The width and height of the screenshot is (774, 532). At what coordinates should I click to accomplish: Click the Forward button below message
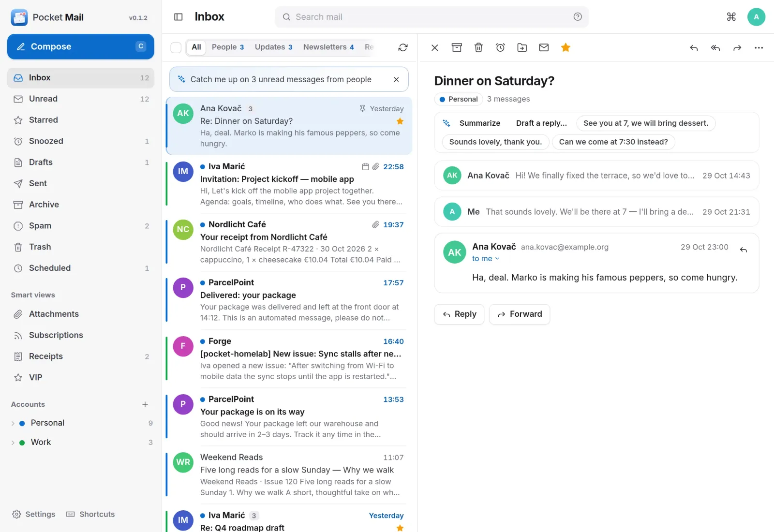(x=520, y=314)
